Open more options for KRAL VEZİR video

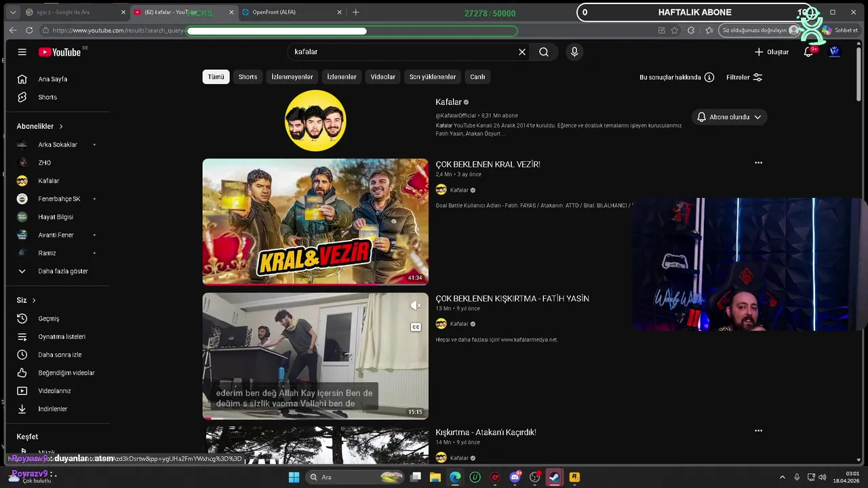(758, 163)
